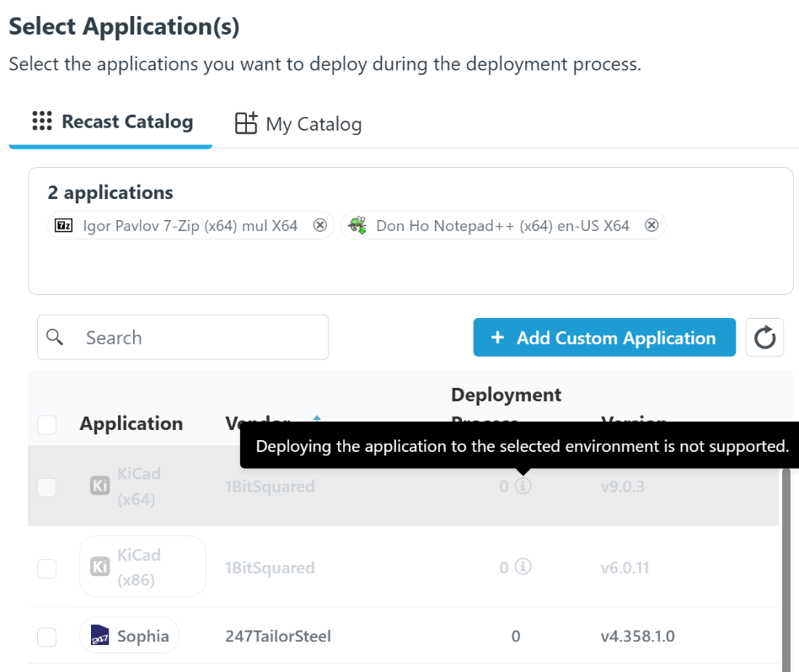Click the search magnifier icon
The image size is (799, 672).
(x=56, y=337)
